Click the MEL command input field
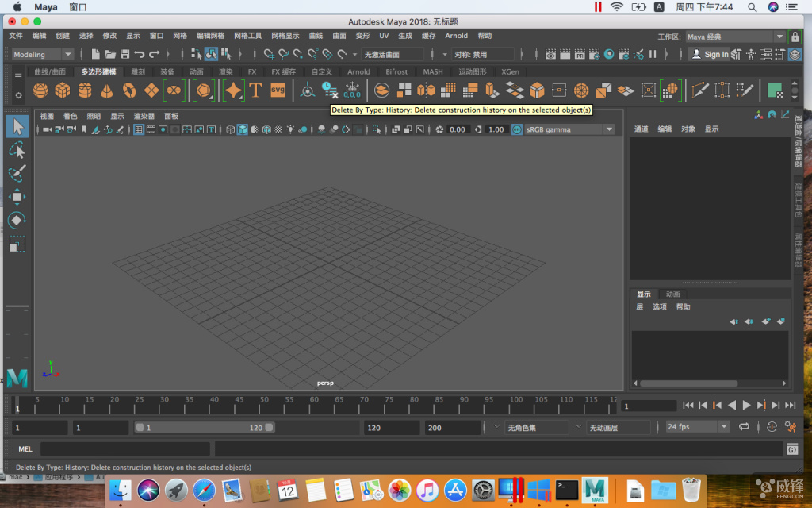Image resolution: width=812 pixels, height=508 pixels. tap(125, 449)
